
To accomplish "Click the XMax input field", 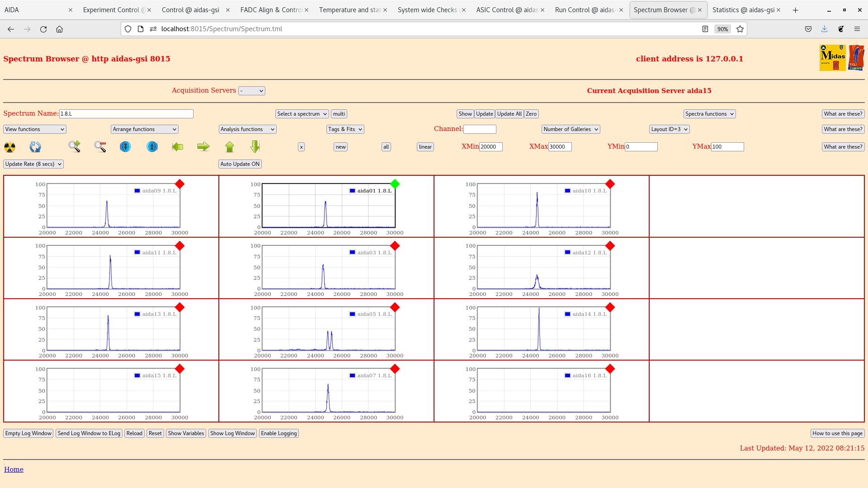I will pos(560,147).
